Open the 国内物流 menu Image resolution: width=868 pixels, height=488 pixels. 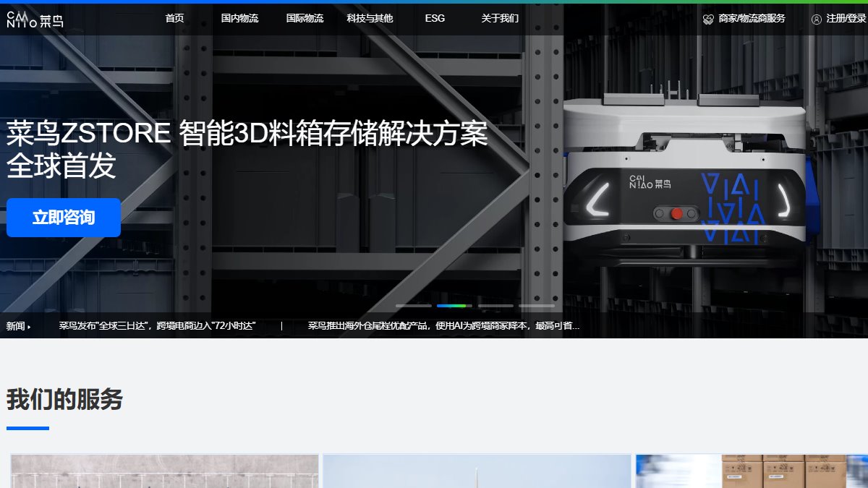pos(239,19)
